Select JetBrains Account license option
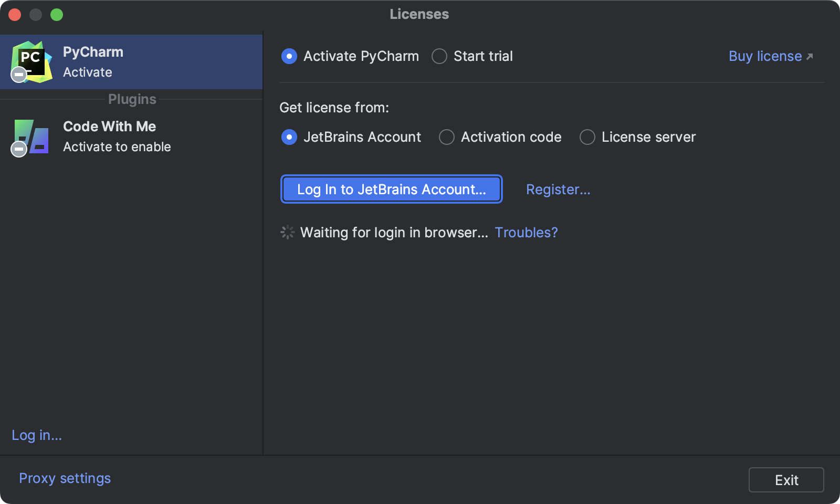This screenshot has height=504, width=840. (289, 137)
